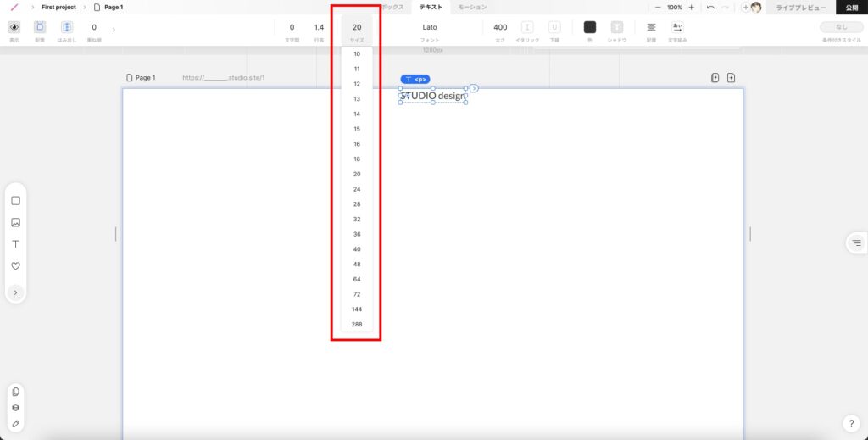Switch to the モーション tab
The height and width of the screenshot is (440, 868).
coord(472,7)
